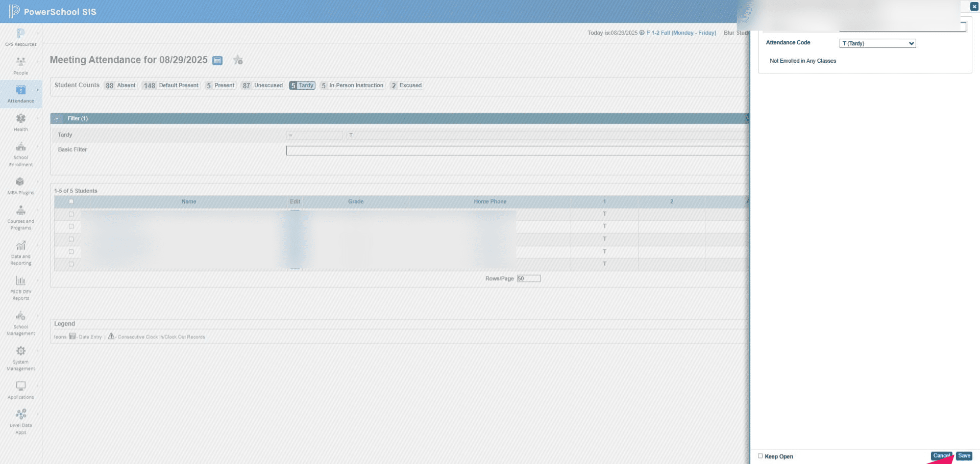The width and height of the screenshot is (980, 464).
Task: Check the first student row checkbox
Action: 71,214
